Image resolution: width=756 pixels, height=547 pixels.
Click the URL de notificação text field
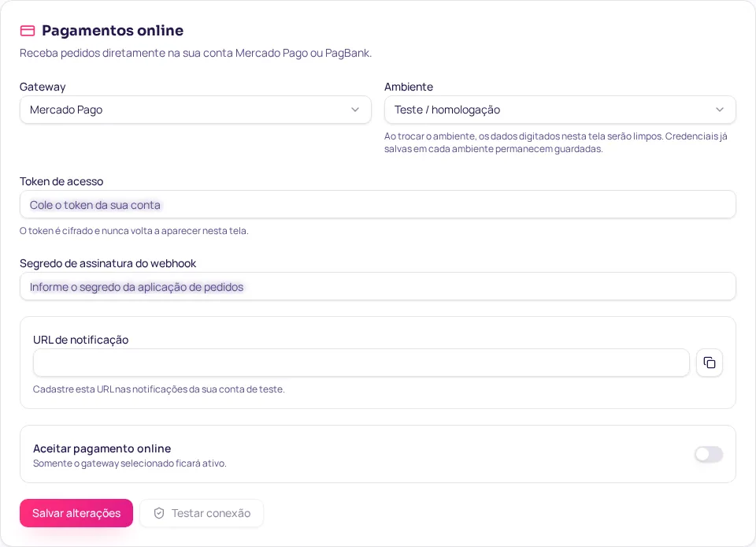[x=361, y=363]
